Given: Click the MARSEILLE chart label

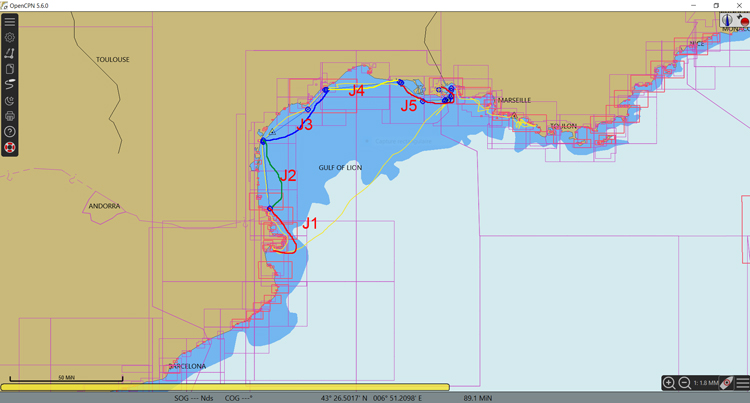Looking at the screenshot, I should click(x=514, y=100).
